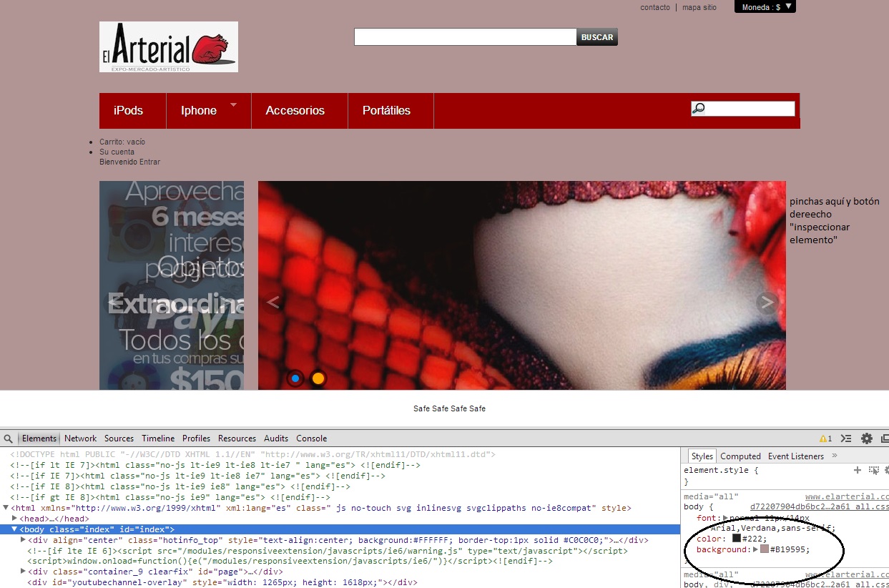Click the top search input field

click(465, 37)
